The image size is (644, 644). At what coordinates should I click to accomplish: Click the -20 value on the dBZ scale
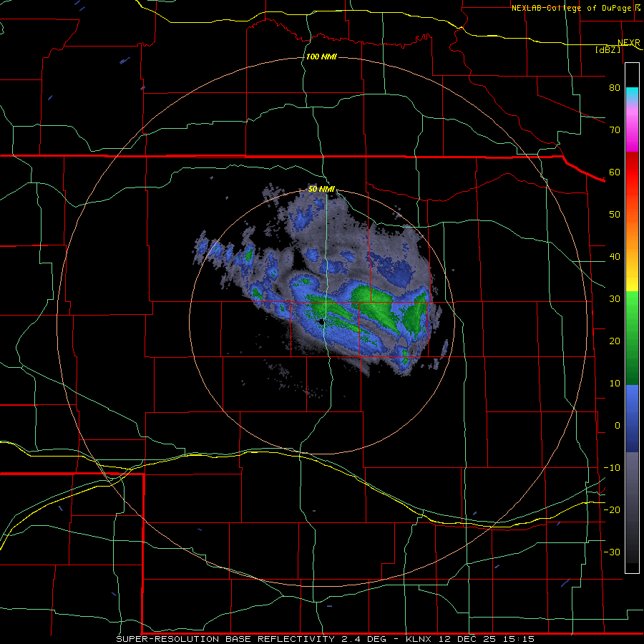pos(612,509)
